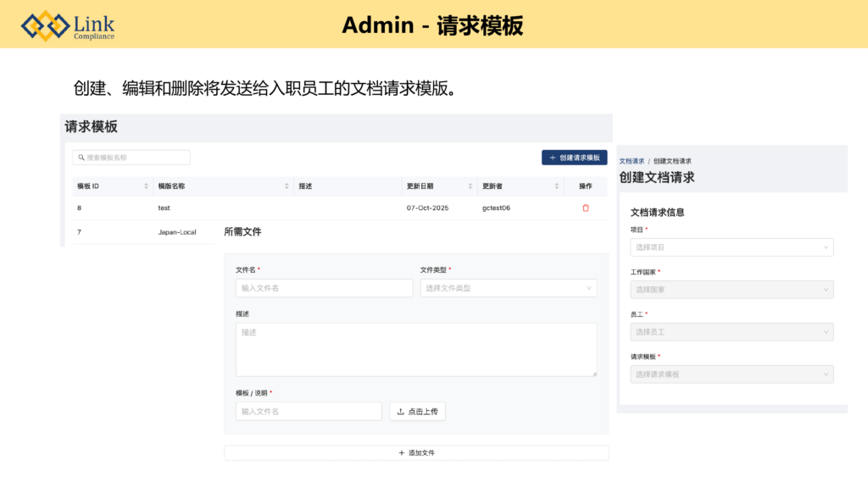868x488 pixels.
Task: Click the Link Compliance logo
Action: tap(68, 25)
